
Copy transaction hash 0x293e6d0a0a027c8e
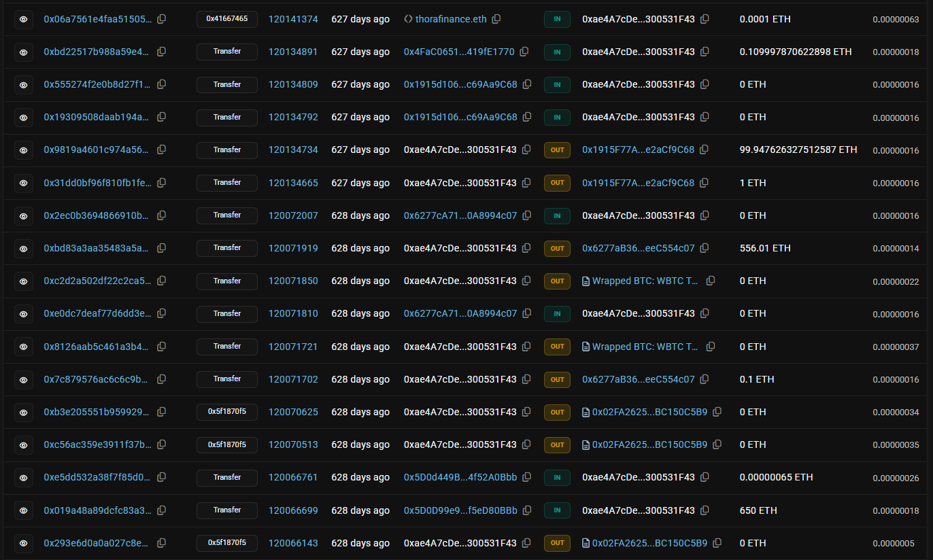[x=161, y=543]
